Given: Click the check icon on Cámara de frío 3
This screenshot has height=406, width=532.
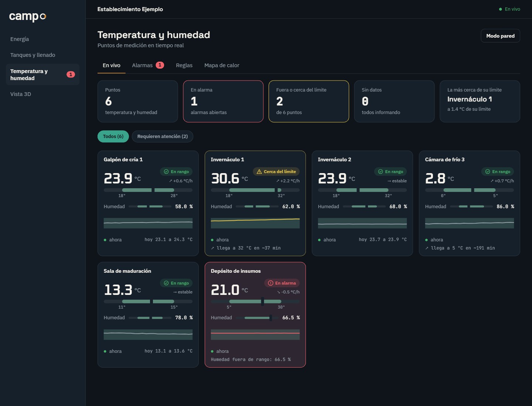Looking at the screenshot, I should click(x=488, y=172).
